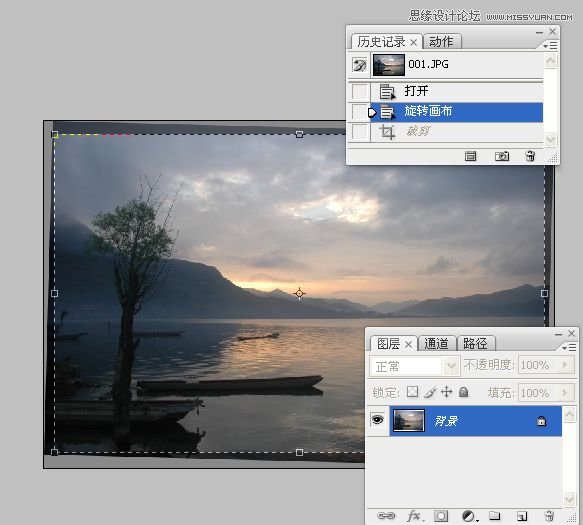Select the 旋转画布 history state
Image resolution: width=583 pixels, height=525 pixels.
[457, 112]
